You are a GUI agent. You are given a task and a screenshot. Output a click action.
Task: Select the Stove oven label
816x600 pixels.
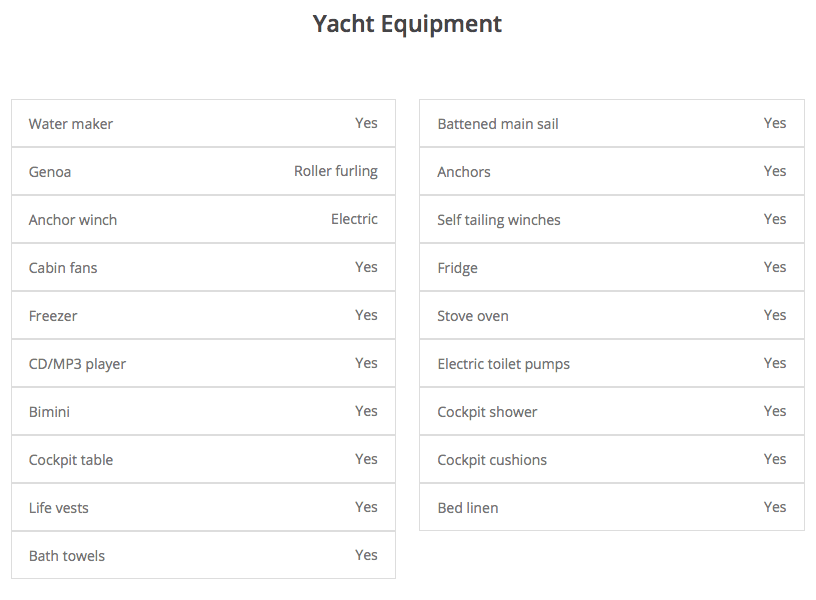(x=473, y=316)
